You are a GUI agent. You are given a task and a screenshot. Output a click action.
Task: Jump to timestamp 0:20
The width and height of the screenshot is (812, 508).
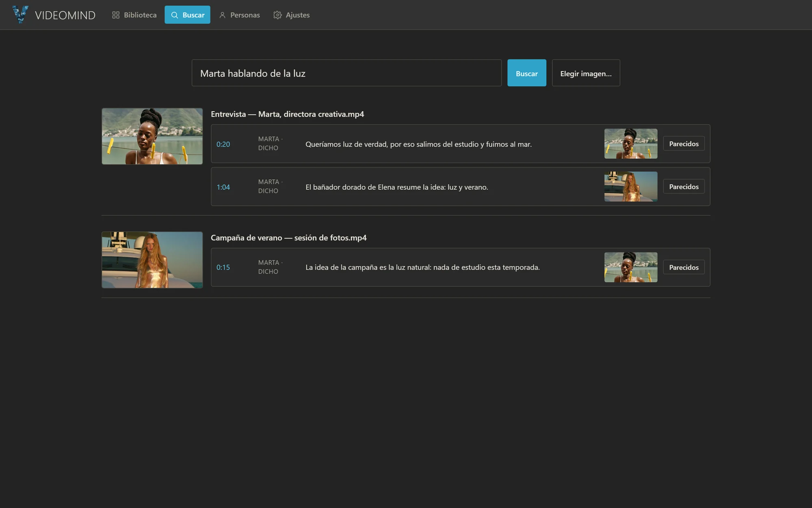click(x=223, y=144)
